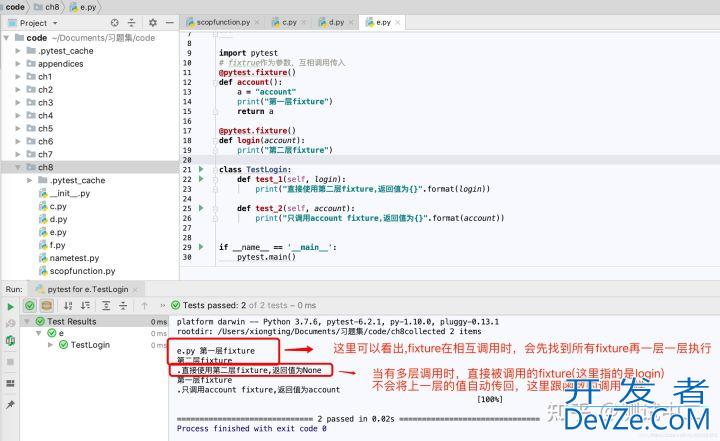Screen dimensions: 720x441
Task: Collapse all test result nodes
Action: tap(123, 305)
